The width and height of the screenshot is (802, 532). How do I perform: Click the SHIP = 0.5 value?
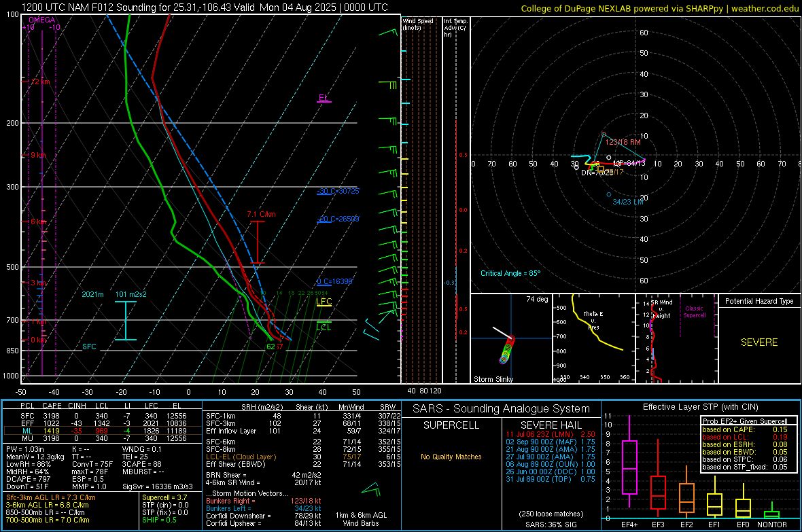(159, 520)
